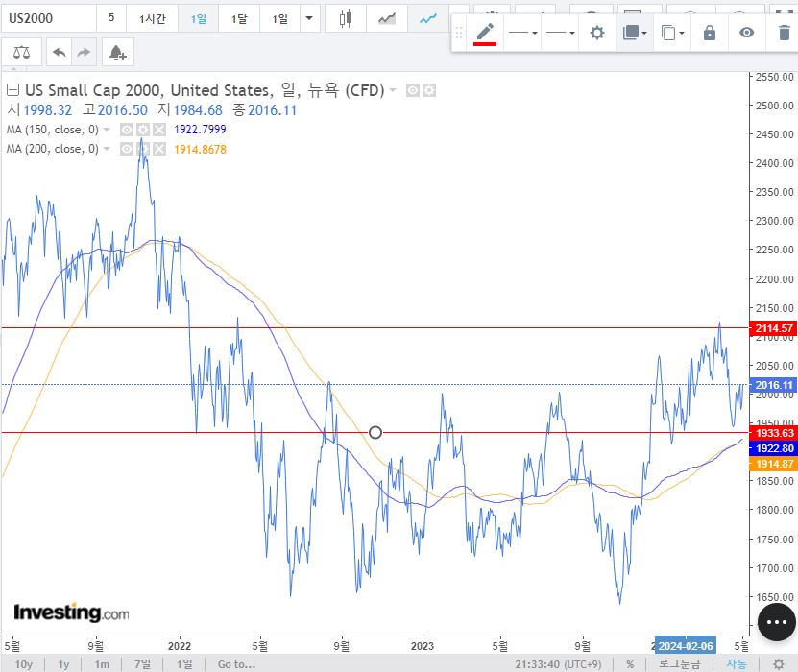Set range to 7일
The width and height of the screenshot is (798, 672).
click(142, 664)
